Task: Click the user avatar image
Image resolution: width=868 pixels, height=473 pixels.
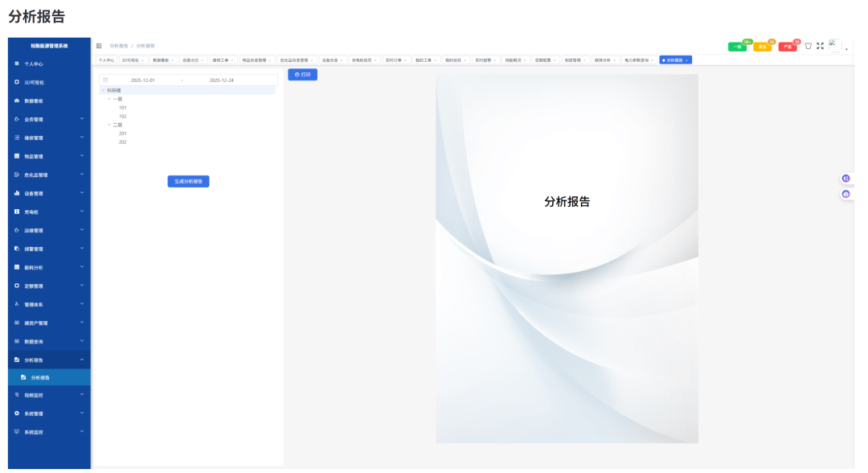Action: pyautogui.click(x=835, y=46)
